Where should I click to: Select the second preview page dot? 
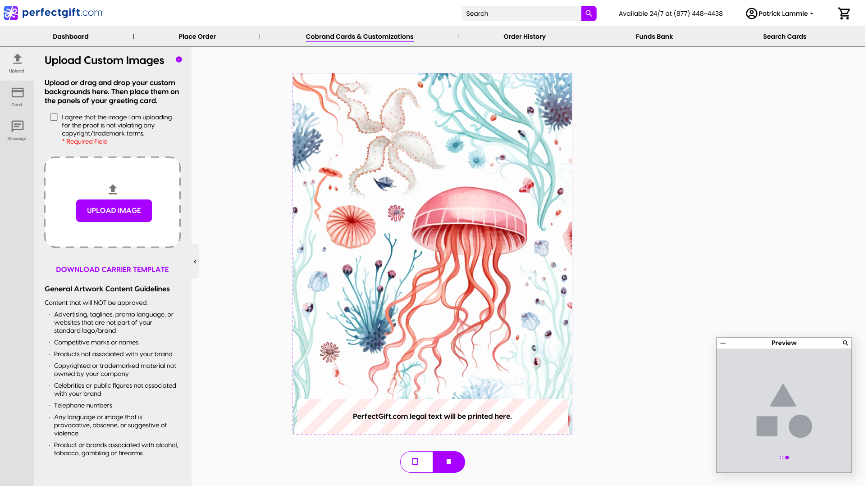787,457
